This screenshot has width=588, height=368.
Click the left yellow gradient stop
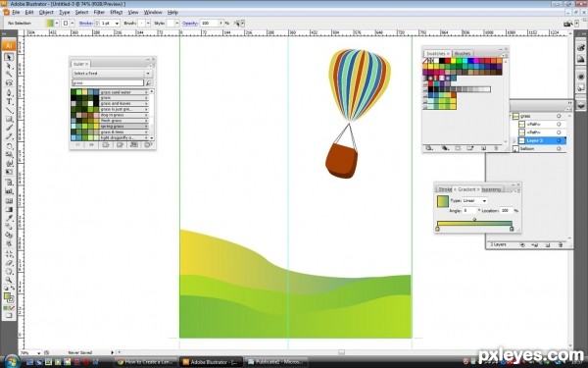coord(437,229)
